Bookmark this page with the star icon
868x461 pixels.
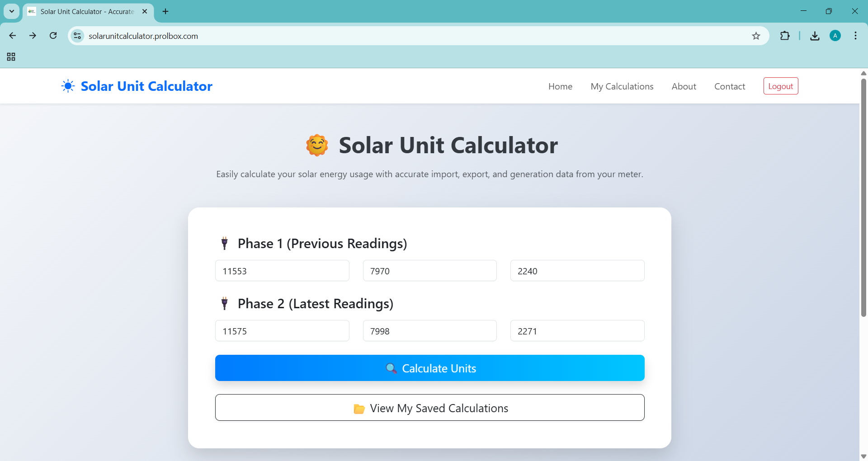756,36
